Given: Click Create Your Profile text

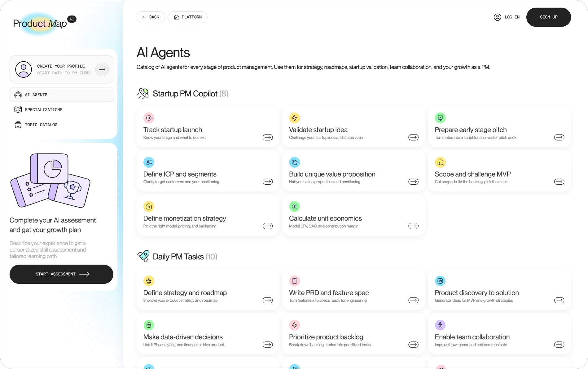Looking at the screenshot, I should click(61, 66).
